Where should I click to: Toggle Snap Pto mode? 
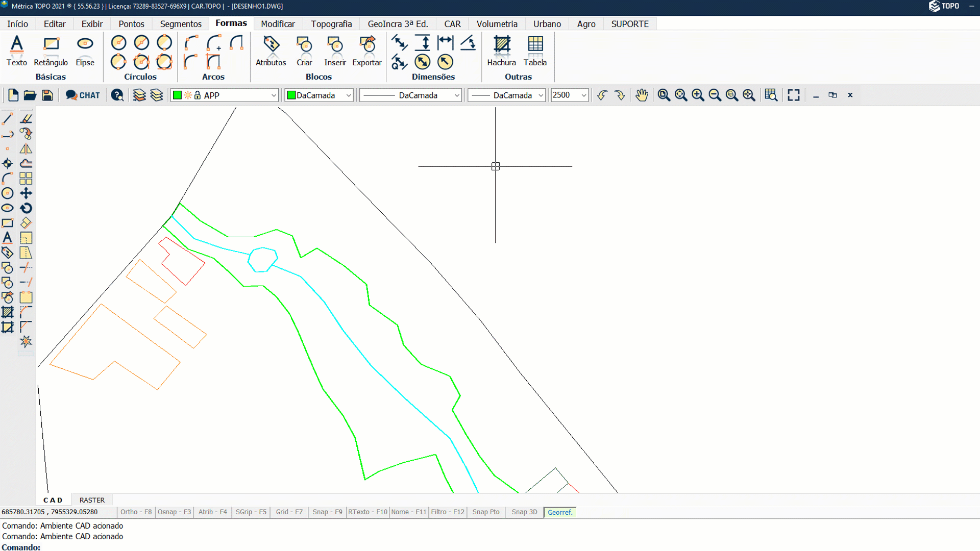(485, 512)
